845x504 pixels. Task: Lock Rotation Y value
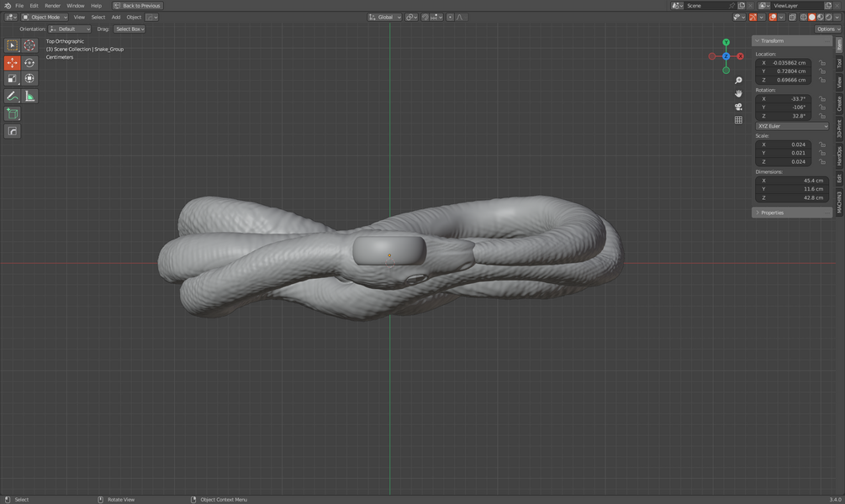(x=822, y=108)
